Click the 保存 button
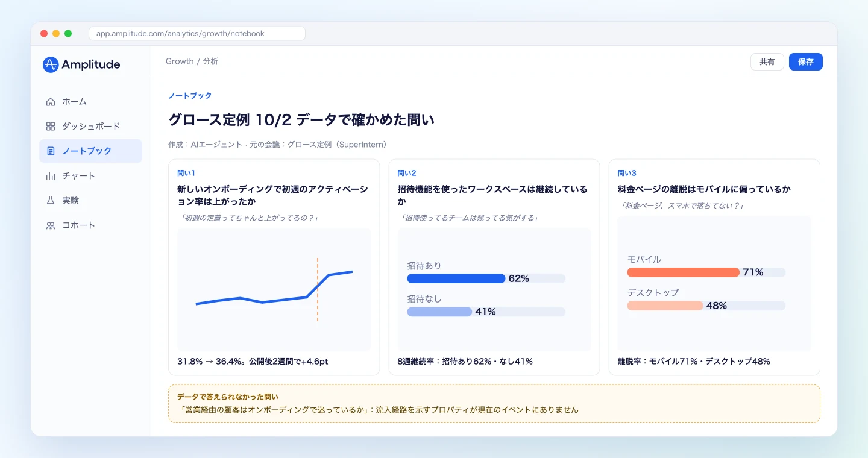Image resolution: width=868 pixels, height=458 pixels. click(806, 62)
